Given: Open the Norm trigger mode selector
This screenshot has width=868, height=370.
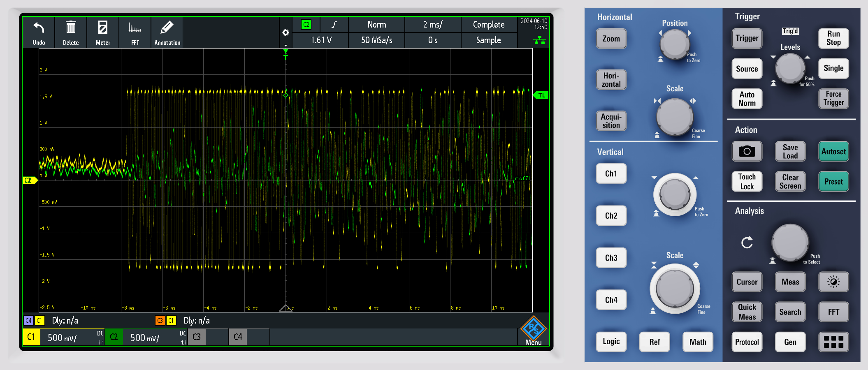Looking at the screenshot, I should [376, 25].
